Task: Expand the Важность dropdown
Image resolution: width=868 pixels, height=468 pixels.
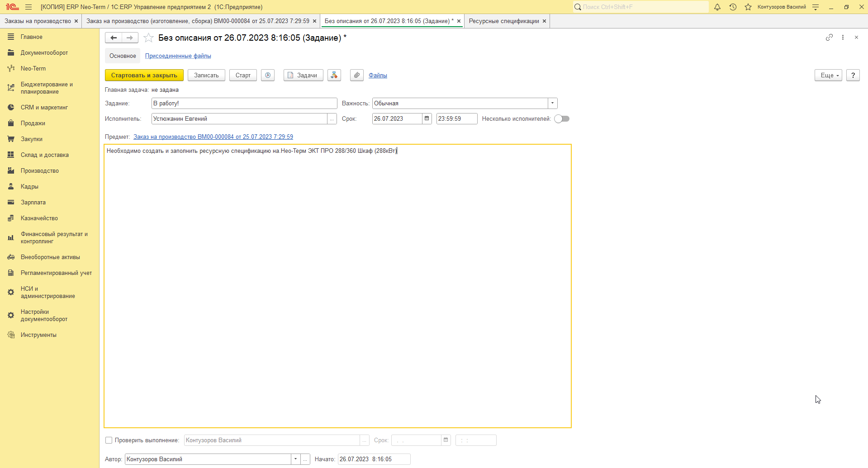Action: pyautogui.click(x=552, y=103)
